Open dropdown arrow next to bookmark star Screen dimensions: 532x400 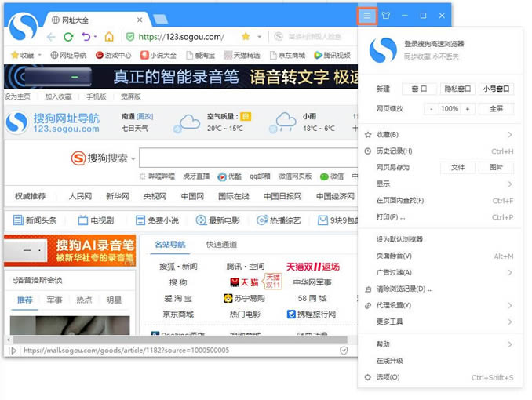[260, 37]
